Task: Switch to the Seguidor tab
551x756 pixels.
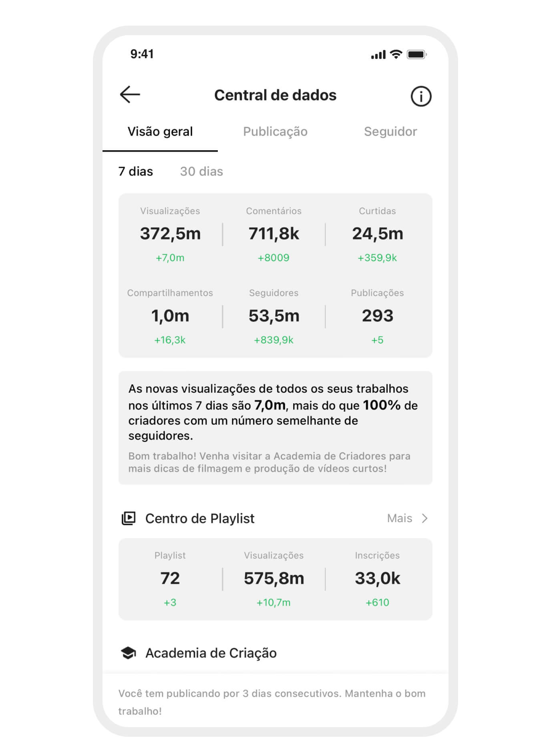Action: click(x=390, y=132)
